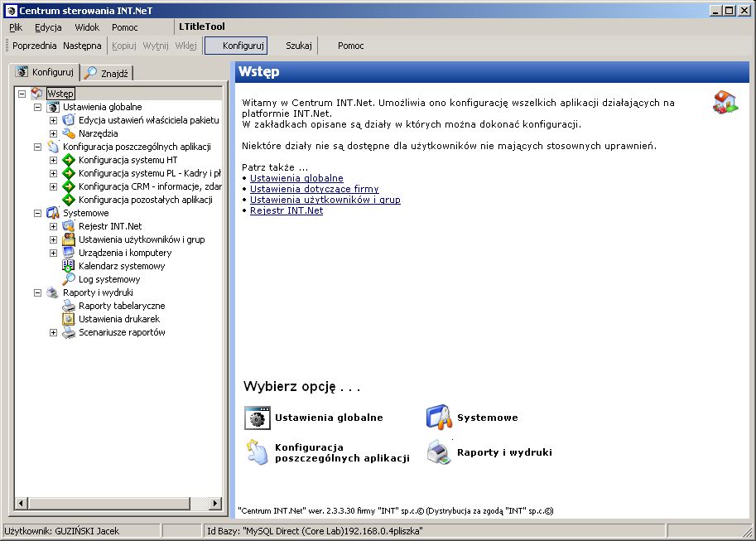
Task: Click the green diamond icon for Konfiguracja pozostałych aplikacji
Action: 69,200
